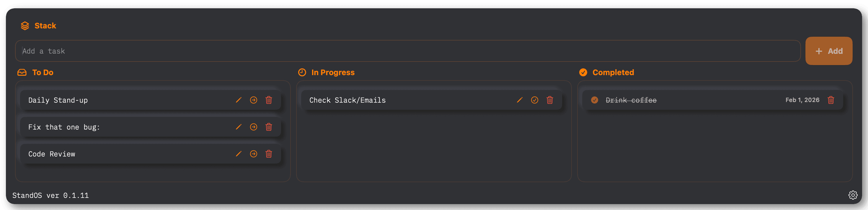This screenshot has height=210, width=868.
Task: Delete the Code Review task
Action: coord(269,154)
